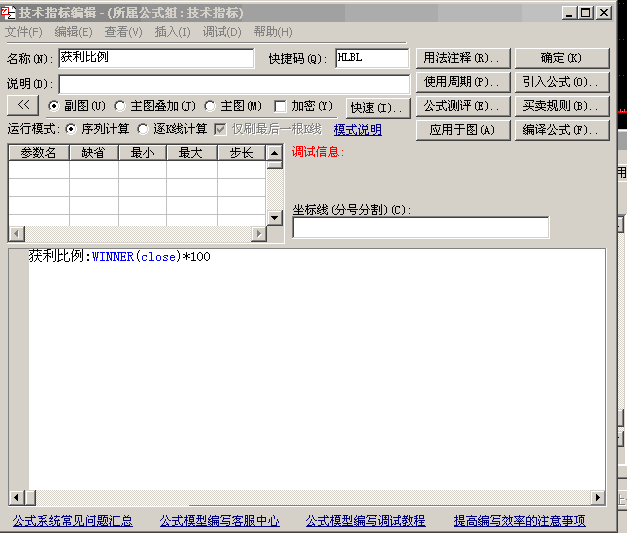
Task: Click the 获利比例: label in the formula editor
Action: coord(60,256)
